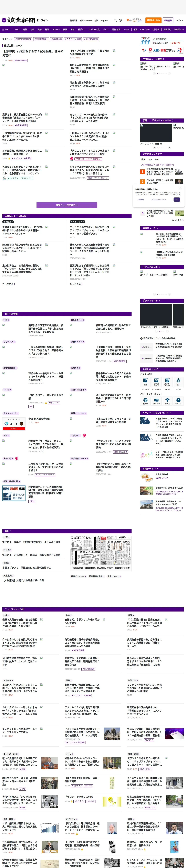
Task: Select the 国際 navigation tab
Action: point(65,29)
